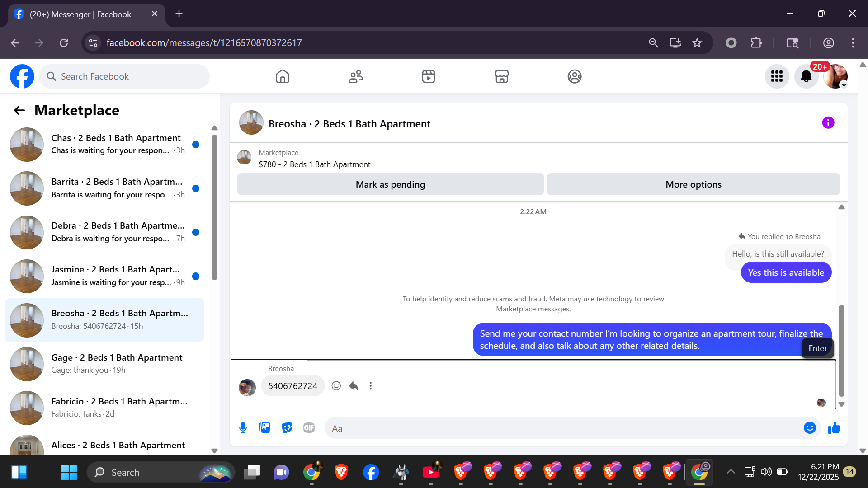Open Facebook notifications bell
Viewport: 868px width, 488px height.
[x=806, y=76]
